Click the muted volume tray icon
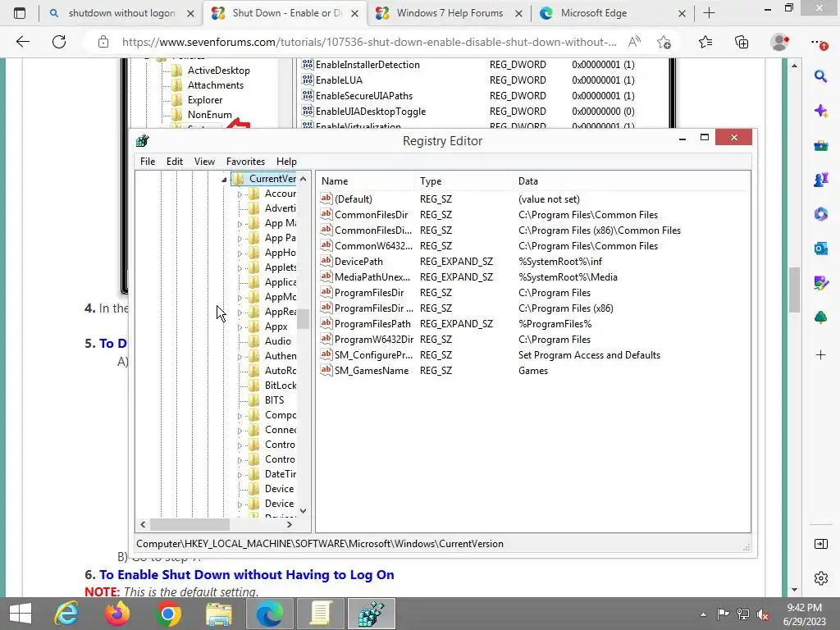 (763, 614)
